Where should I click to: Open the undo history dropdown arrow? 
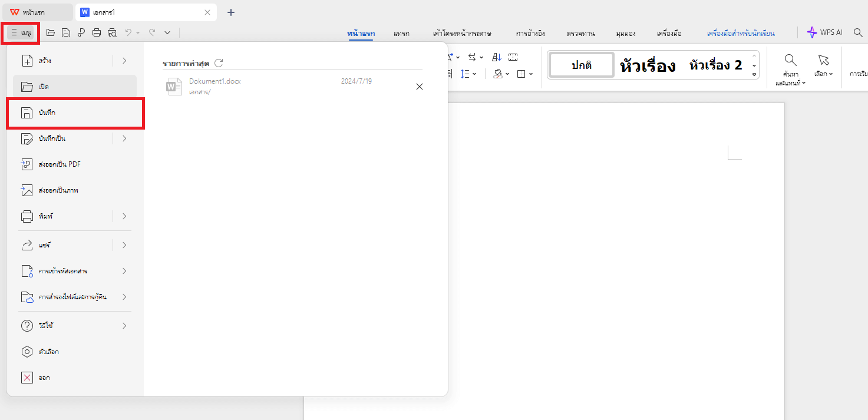[138, 32]
